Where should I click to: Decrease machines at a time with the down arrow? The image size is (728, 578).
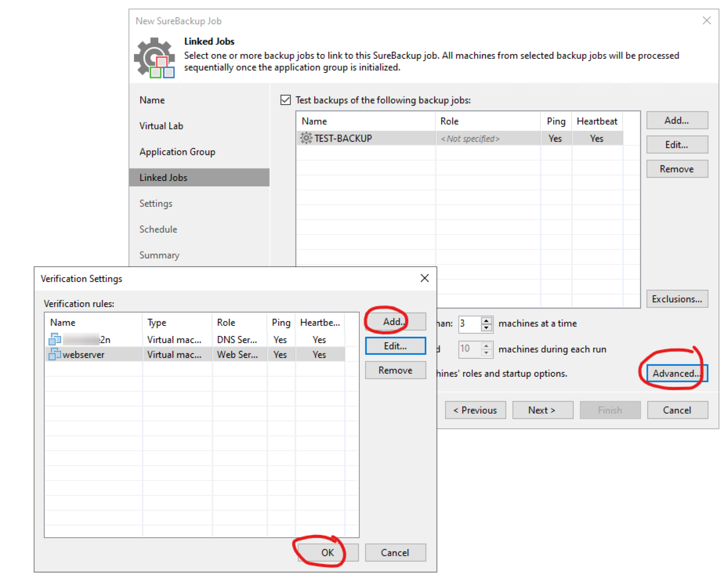(x=487, y=327)
